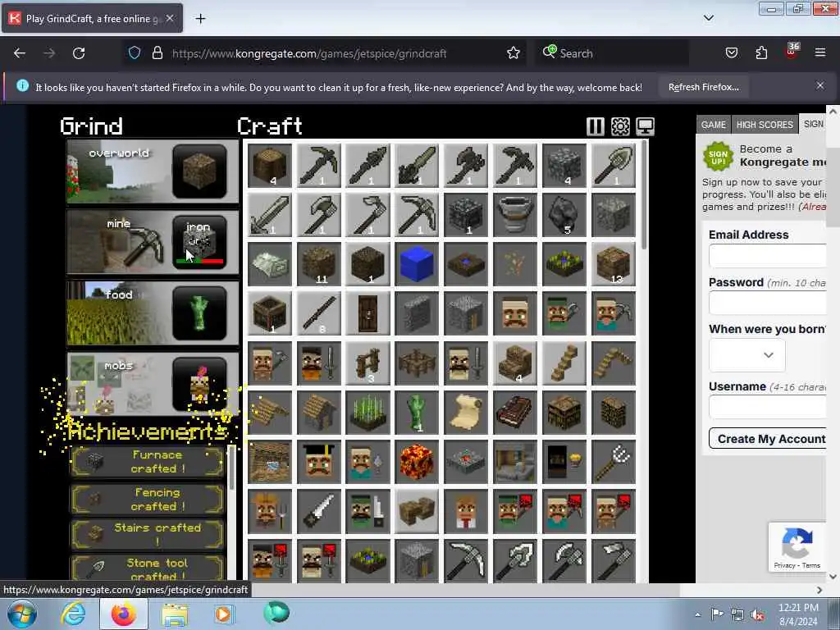Click the Email Address input field

click(767, 256)
